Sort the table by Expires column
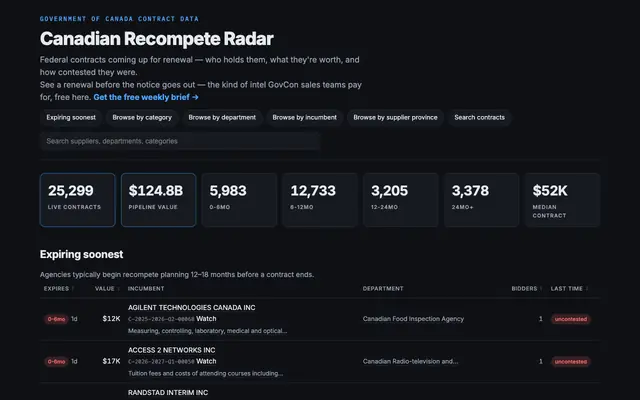 coord(59,289)
